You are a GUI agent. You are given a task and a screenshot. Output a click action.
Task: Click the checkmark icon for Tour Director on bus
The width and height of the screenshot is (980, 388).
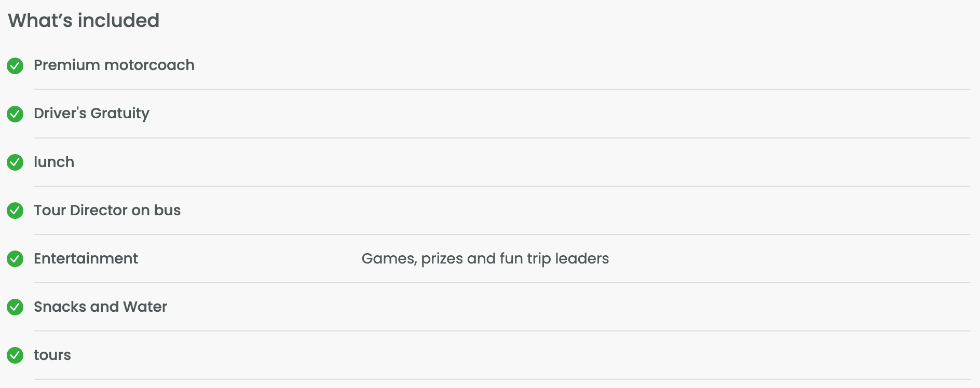click(15, 211)
